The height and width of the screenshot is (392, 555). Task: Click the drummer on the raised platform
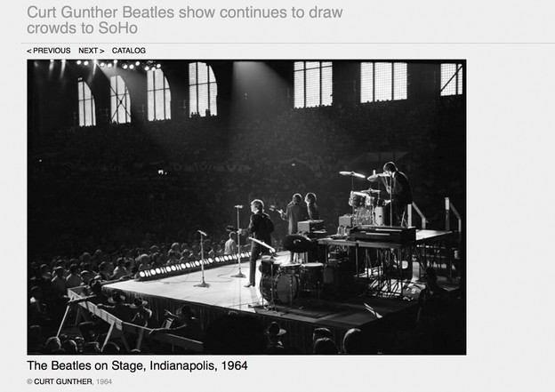pos(398,194)
